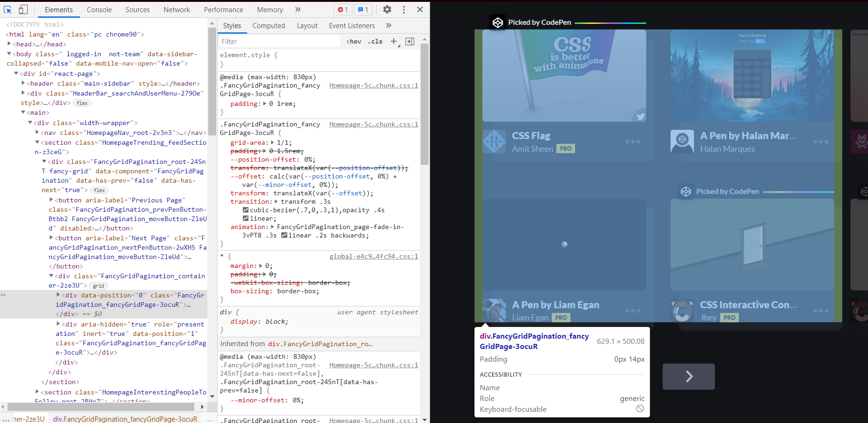Add a new style rule with plus icon
The height and width of the screenshot is (423, 868).
tap(394, 42)
